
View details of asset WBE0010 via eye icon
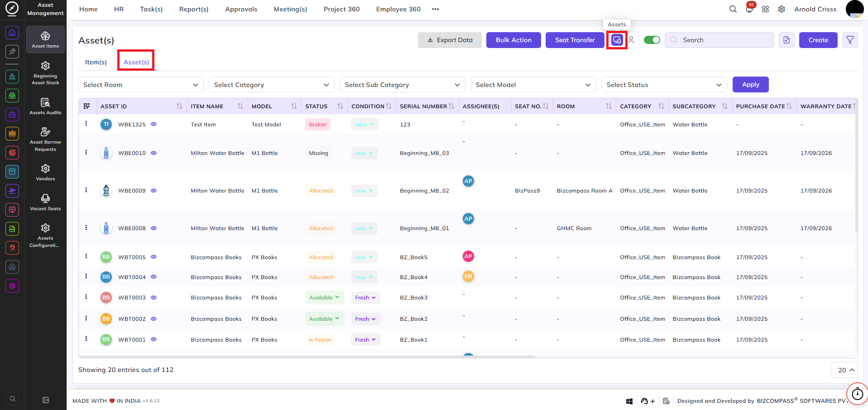click(153, 153)
